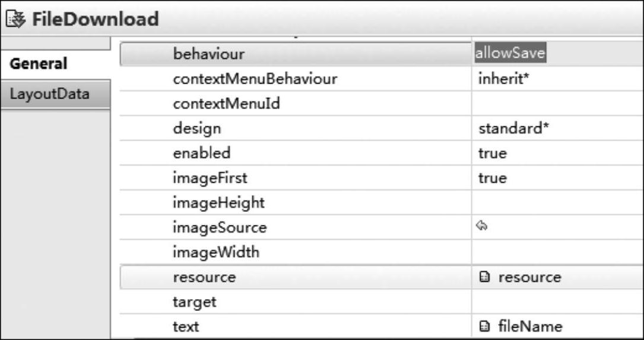Select the text property name
This screenshot has width=644, height=340.
186,327
